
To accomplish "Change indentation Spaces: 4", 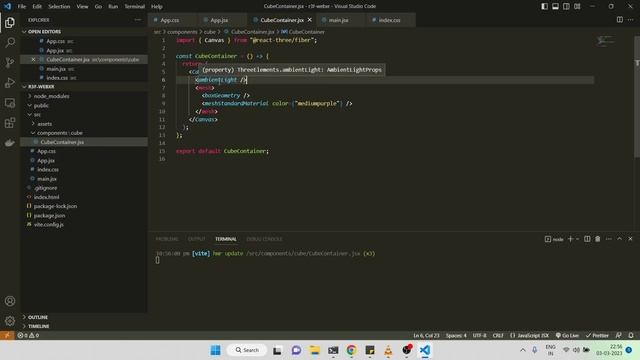I will pyautogui.click(x=456, y=335).
